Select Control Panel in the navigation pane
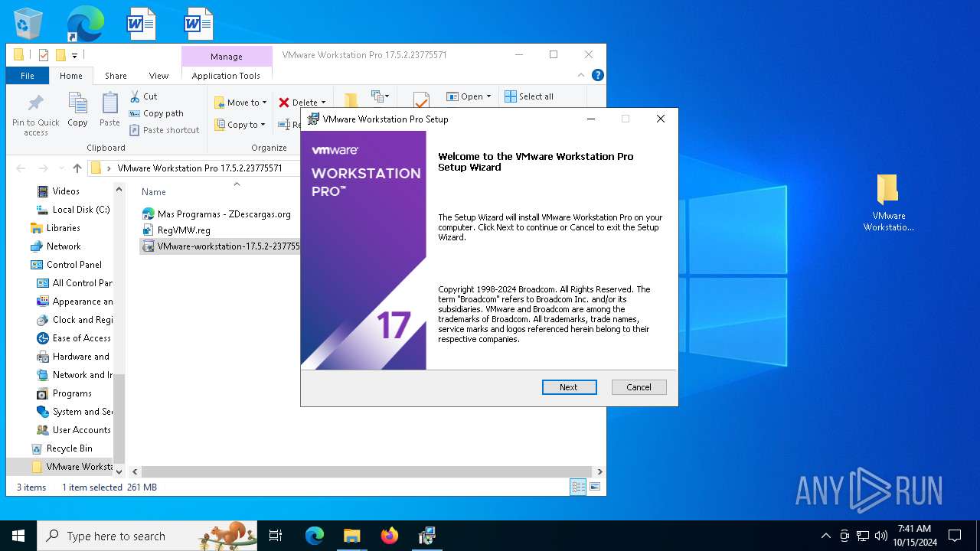 [x=67, y=265]
